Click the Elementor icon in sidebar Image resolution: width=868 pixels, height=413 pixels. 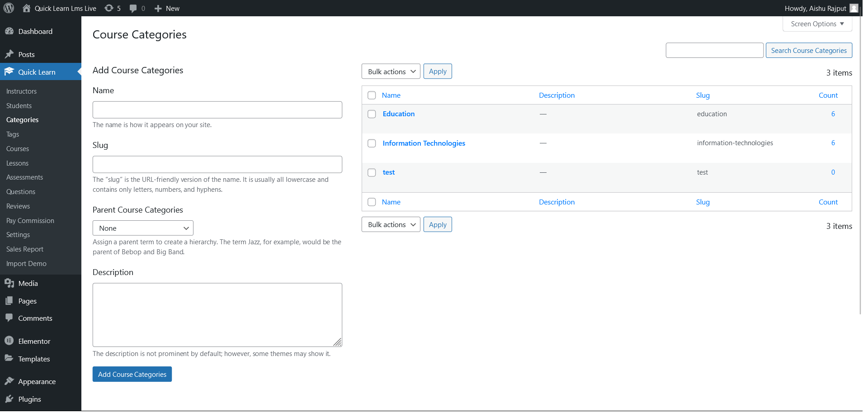[9, 341]
